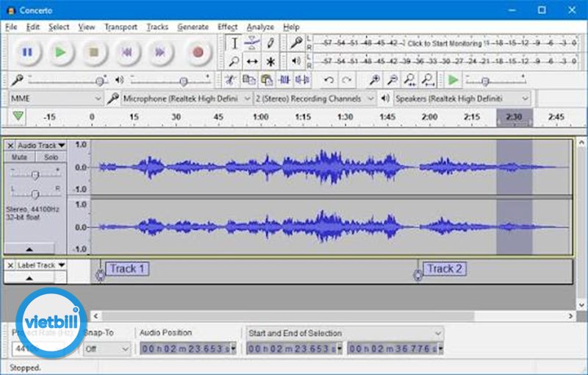Screen dimensions: 588x375
Task: Open the MME audio host dropdown
Action: point(56,99)
